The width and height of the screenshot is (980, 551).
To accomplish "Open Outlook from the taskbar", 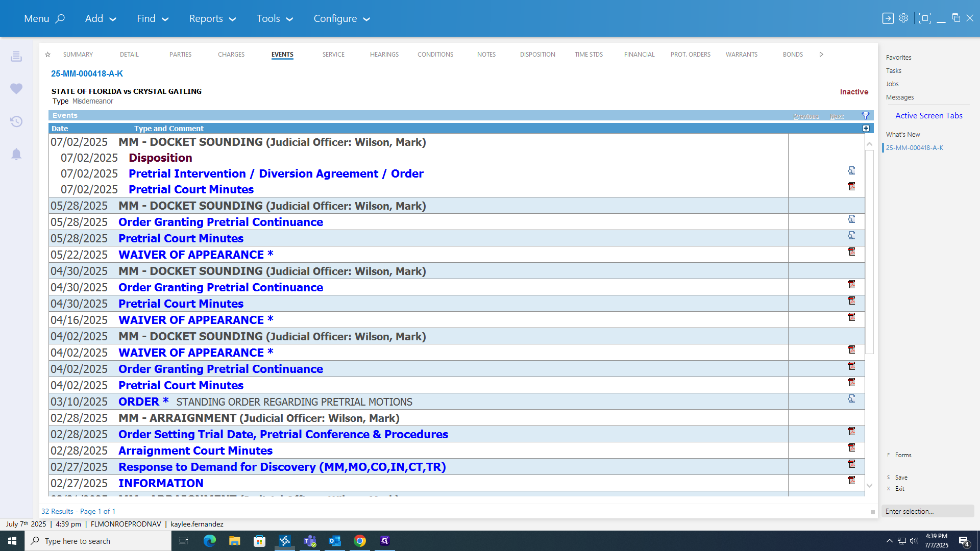I will (x=335, y=541).
